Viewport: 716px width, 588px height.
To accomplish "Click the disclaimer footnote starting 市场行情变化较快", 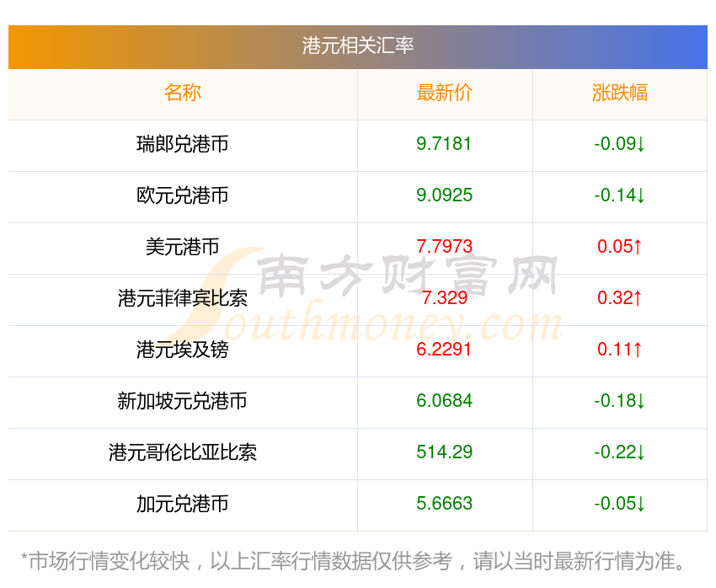I will point(353,561).
